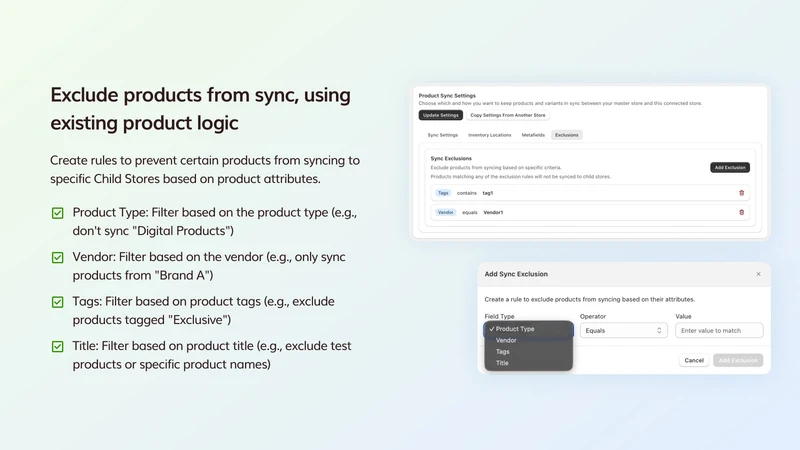Delete the Vendor equals Vendor1 exclusion
The image size is (800, 450).
(x=741, y=212)
